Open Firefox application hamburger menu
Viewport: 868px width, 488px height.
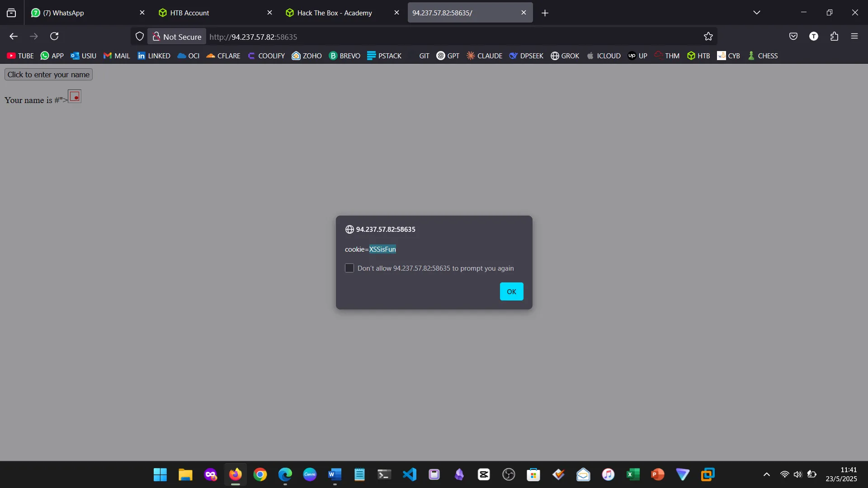pos(854,36)
